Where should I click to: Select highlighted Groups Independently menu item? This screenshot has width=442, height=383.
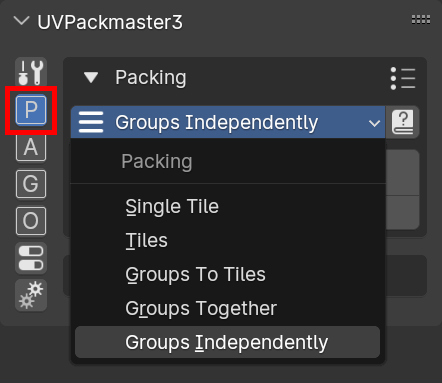point(228,342)
